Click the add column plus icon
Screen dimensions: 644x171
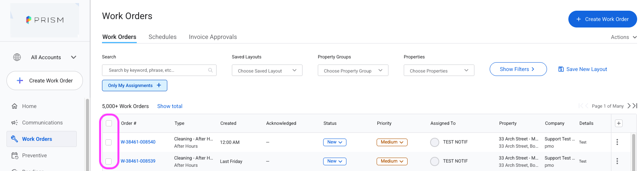(619, 123)
